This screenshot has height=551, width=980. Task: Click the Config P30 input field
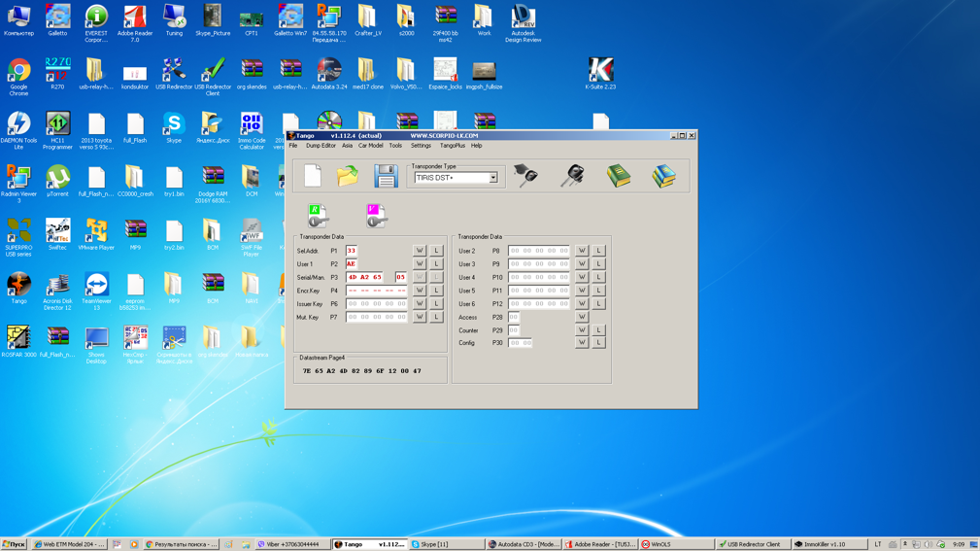click(520, 343)
